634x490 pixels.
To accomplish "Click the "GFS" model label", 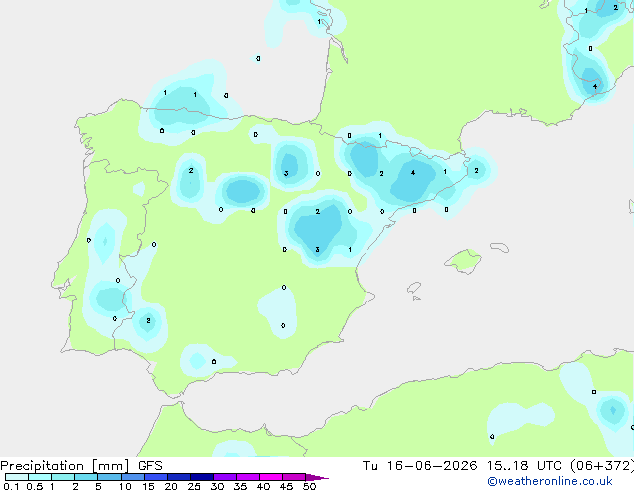I will click(x=150, y=466).
